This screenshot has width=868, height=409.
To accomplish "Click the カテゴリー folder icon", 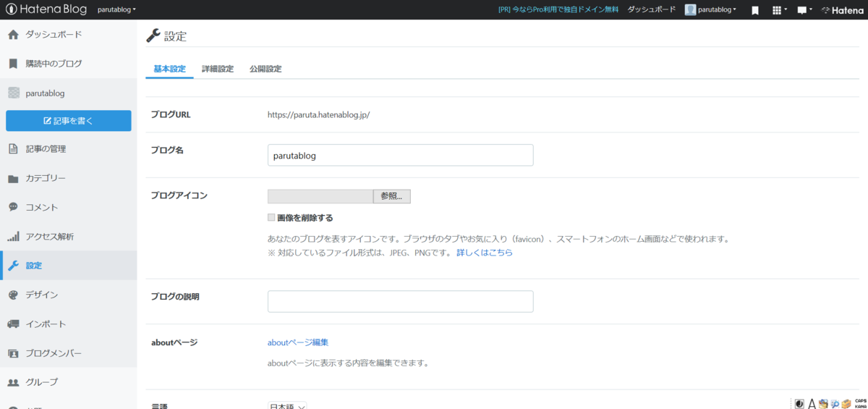I will pos(13,179).
